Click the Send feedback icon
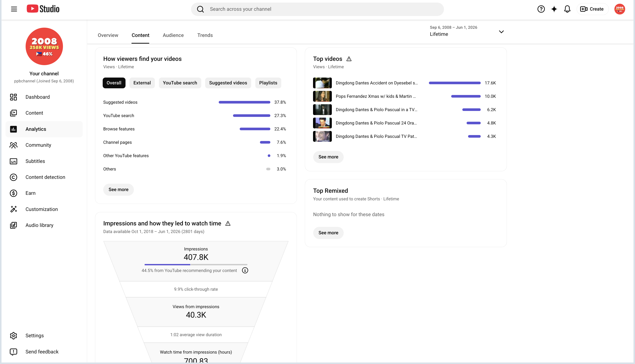The image size is (635, 364). tap(14, 352)
